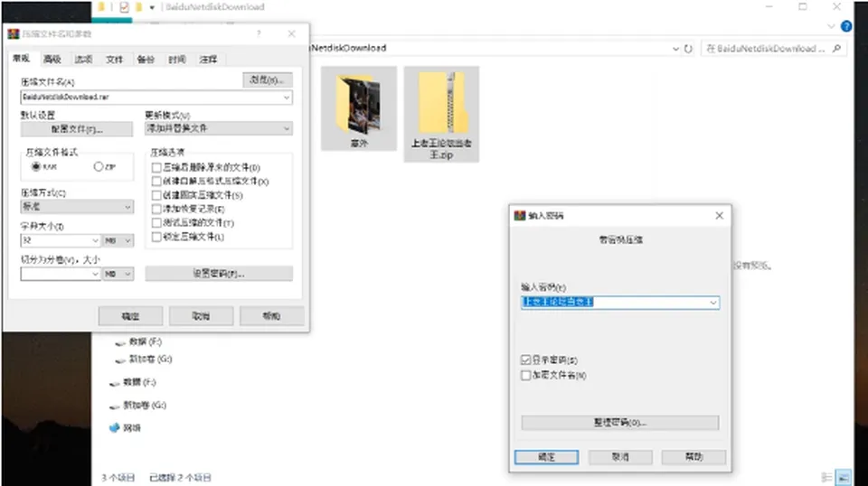Click the 整理密码(O)... button

click(x=620, y=423)
